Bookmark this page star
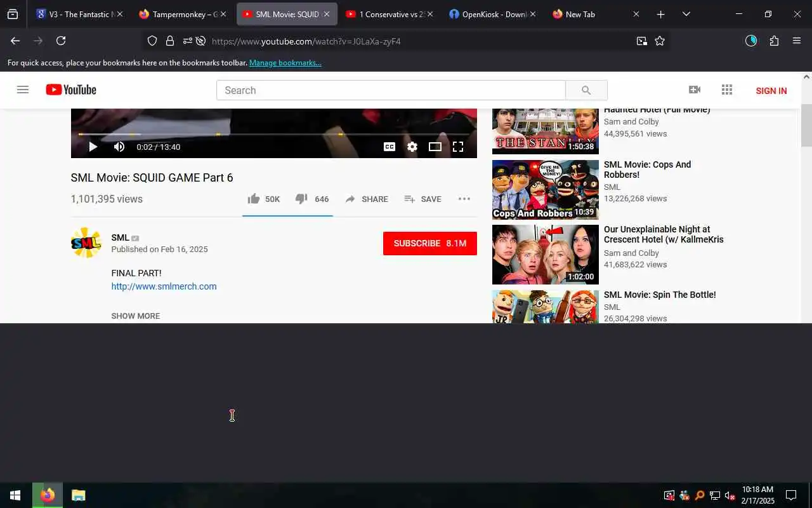 click(x=660, y=41)
